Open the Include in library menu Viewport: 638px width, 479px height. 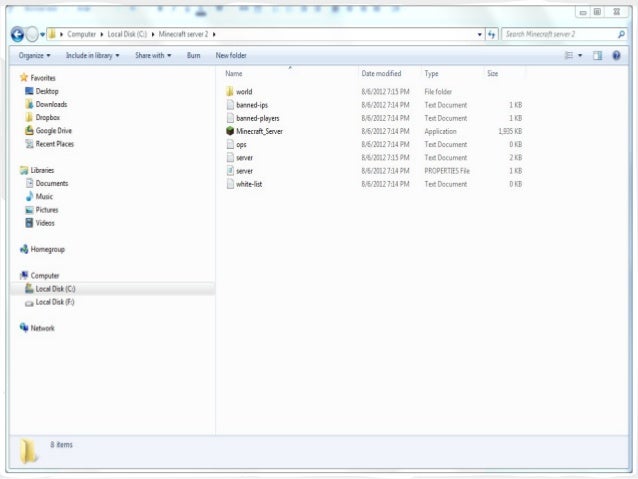[92, 55]
